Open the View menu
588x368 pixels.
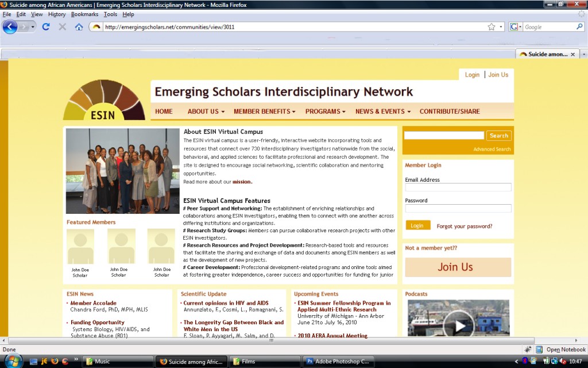pos(37,14)
